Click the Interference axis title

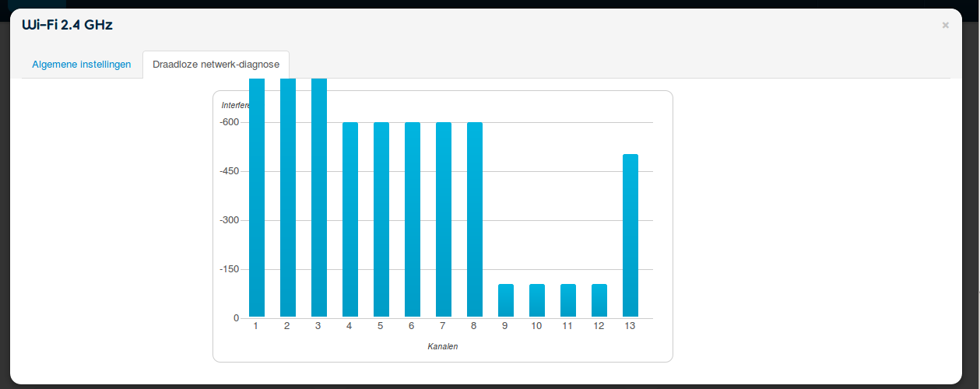(233, 105)
